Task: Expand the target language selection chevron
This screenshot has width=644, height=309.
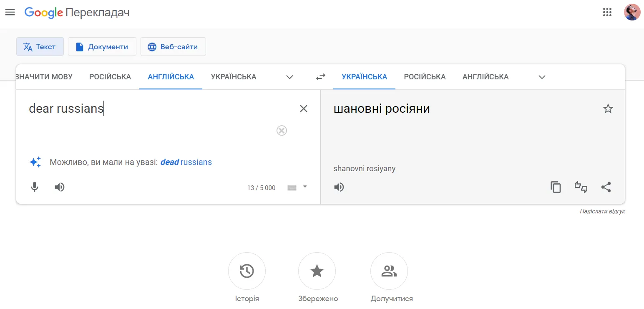Action: point(541,77)
